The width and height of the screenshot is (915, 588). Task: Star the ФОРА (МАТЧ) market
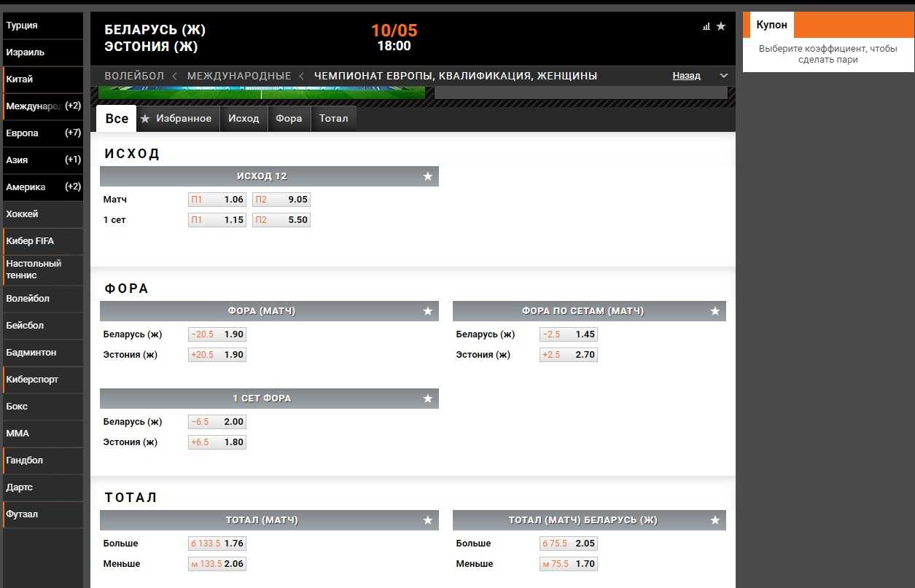click(428, 311)
